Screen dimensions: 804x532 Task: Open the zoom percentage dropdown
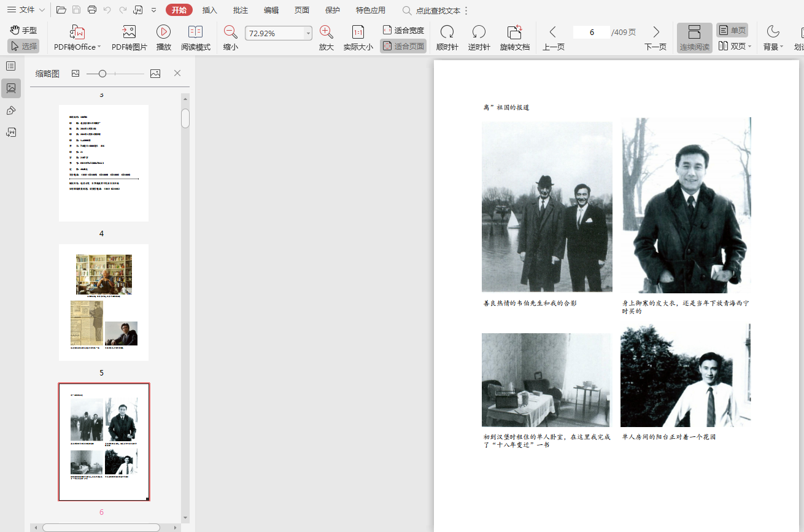coord(308,34)
